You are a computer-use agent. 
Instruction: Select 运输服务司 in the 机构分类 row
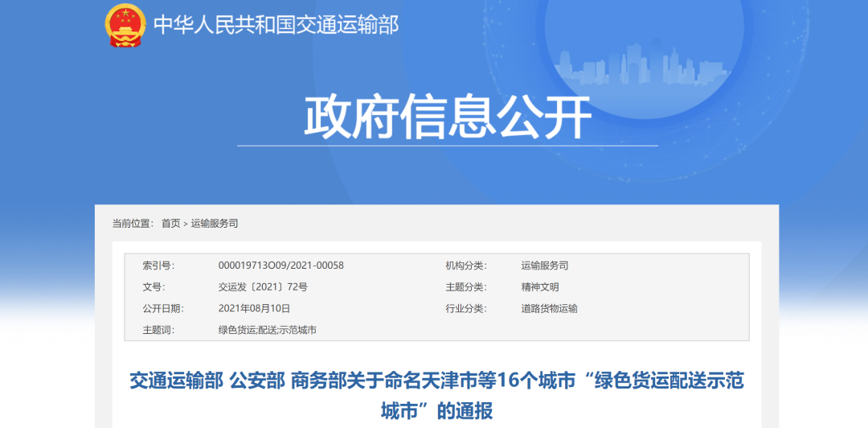tap(545, 265)
